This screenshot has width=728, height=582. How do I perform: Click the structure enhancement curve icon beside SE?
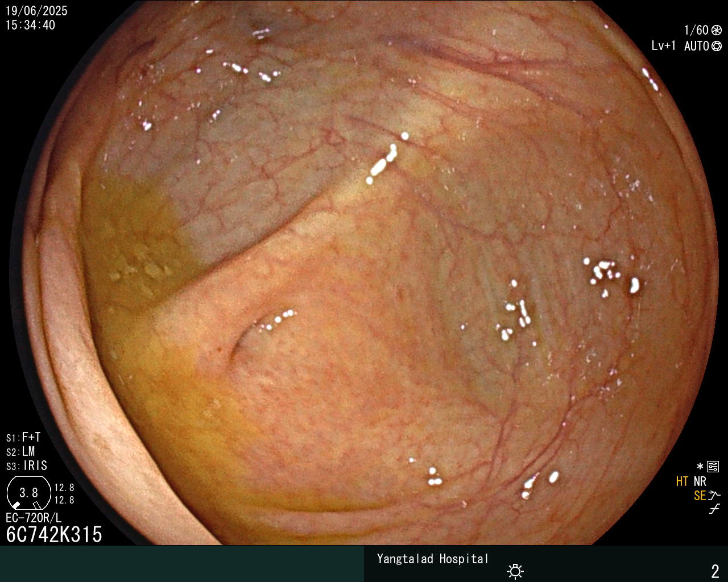pos(714,496)
